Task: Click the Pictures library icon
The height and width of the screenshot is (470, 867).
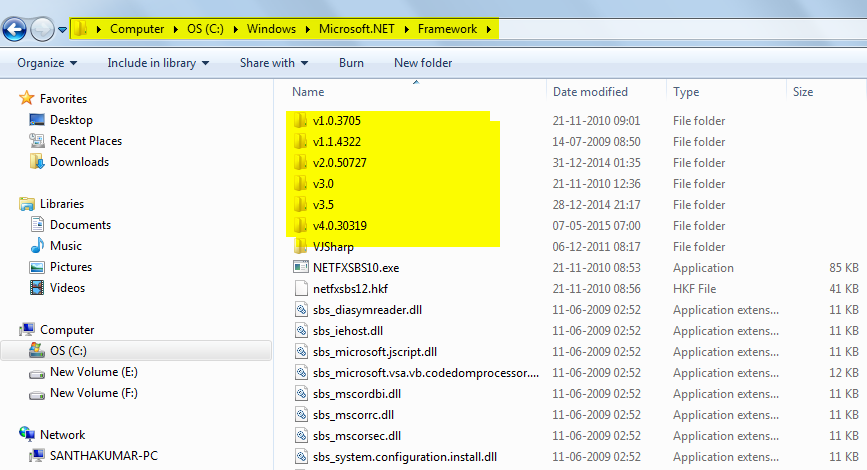Action: tap(37, 267)
